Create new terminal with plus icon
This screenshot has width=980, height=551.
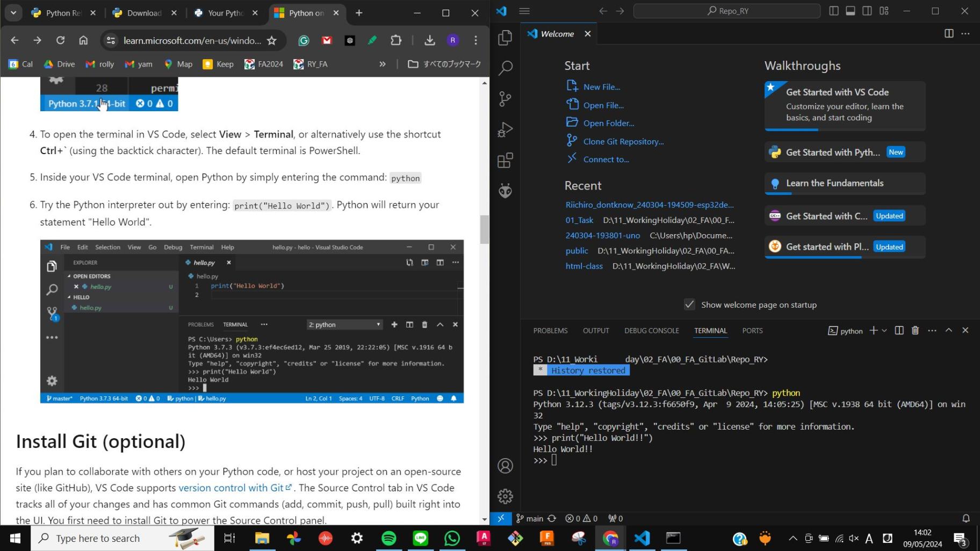pyautogui.click(x=874, y=330)
